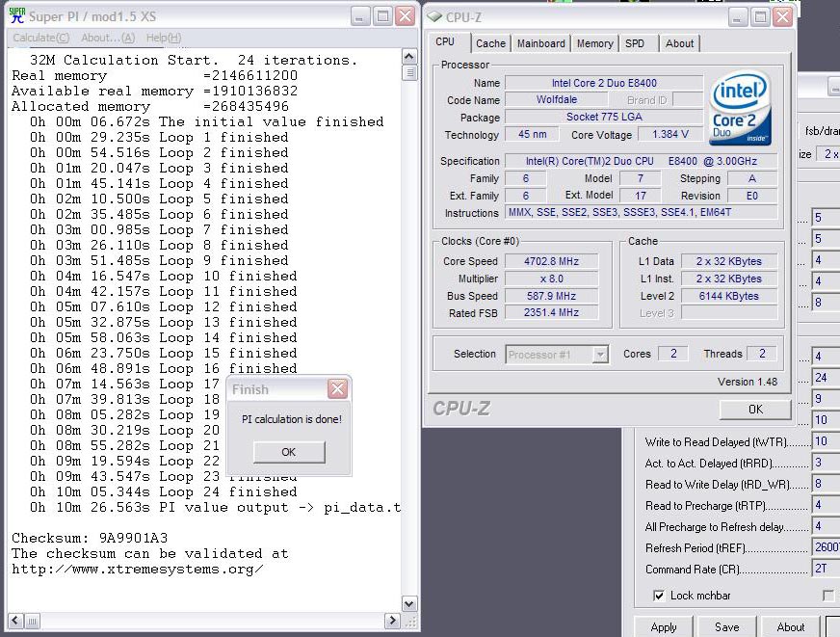
Task: Click the Level 2 6144 KBytes value
Action: (728, 296)
